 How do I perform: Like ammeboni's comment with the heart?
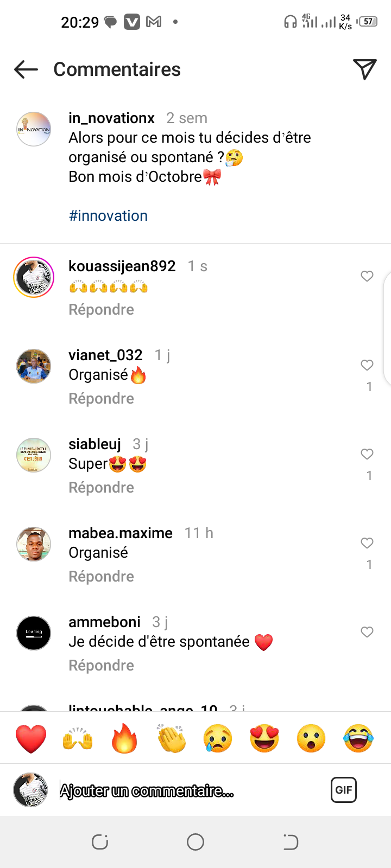click(x=367, y=632)
